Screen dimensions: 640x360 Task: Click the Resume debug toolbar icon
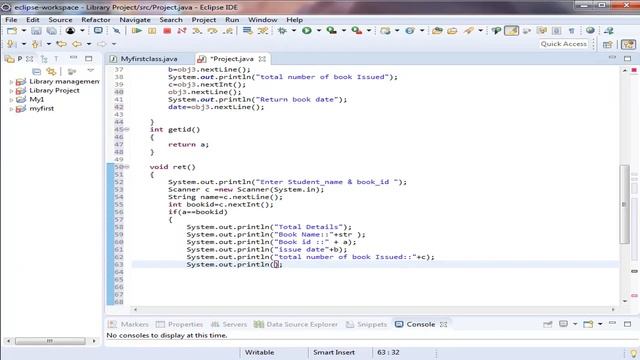[x=137, y=31]
